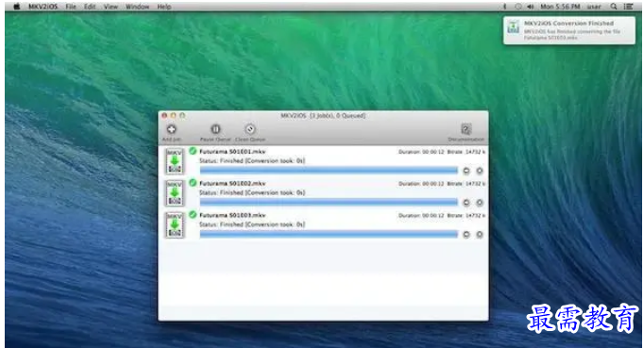The width and height of the screenshot is (644, 348).
Task: Click the Time Machine icon in menu bar
Action: 518,7
